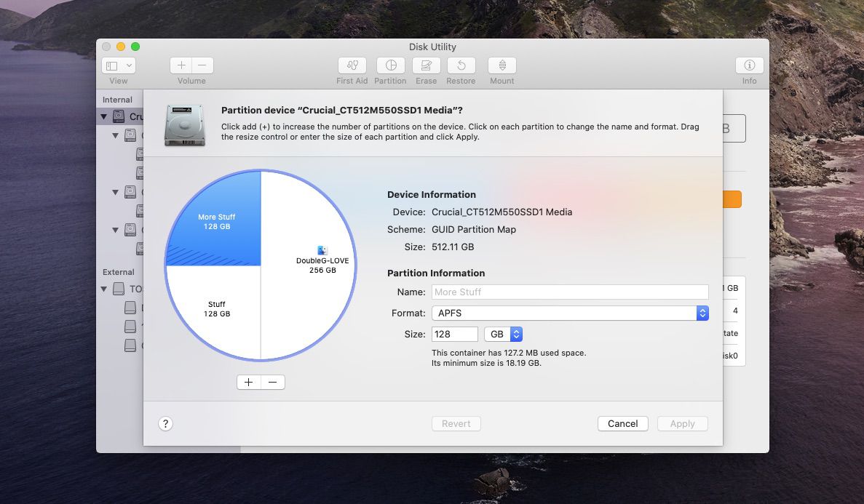Image resolution: width=864 pixels, height=504 pixels.
Task: Click the help question mark button
Action: pos(166,424)
